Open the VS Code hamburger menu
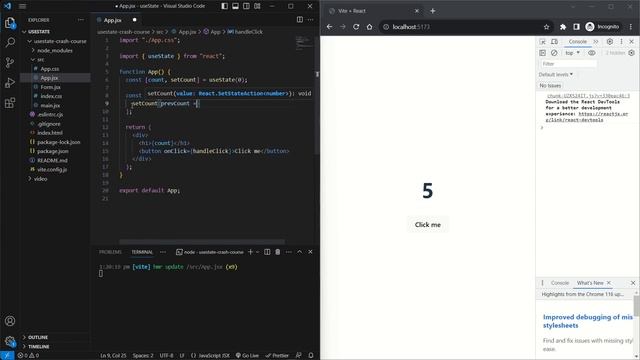 click(x=22, y=6)
